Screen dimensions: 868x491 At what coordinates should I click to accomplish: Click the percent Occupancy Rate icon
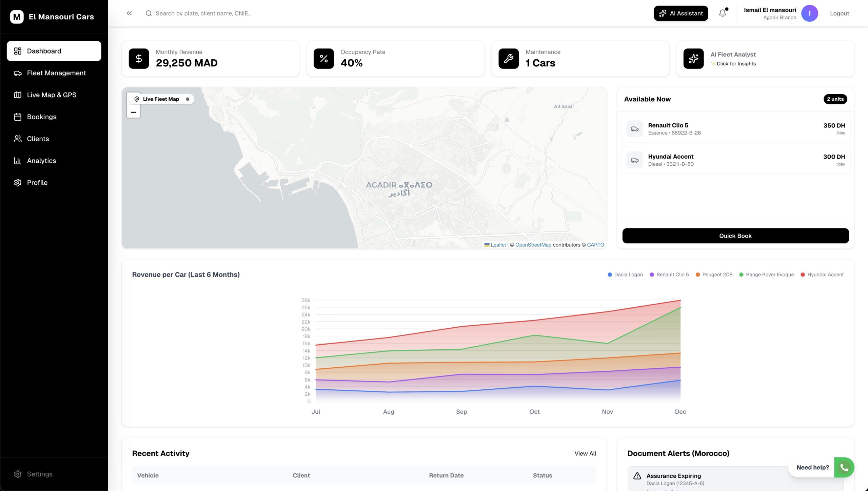point(323,59)
